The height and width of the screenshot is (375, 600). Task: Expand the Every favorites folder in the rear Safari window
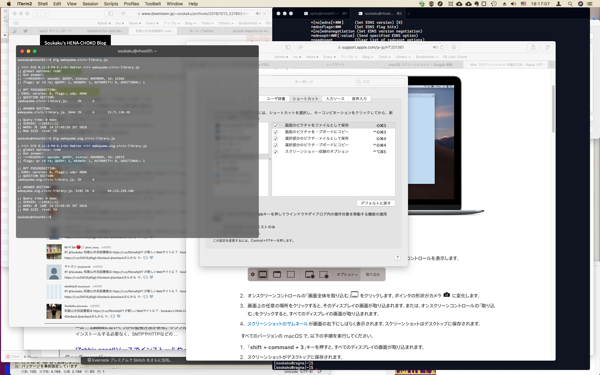152,23
